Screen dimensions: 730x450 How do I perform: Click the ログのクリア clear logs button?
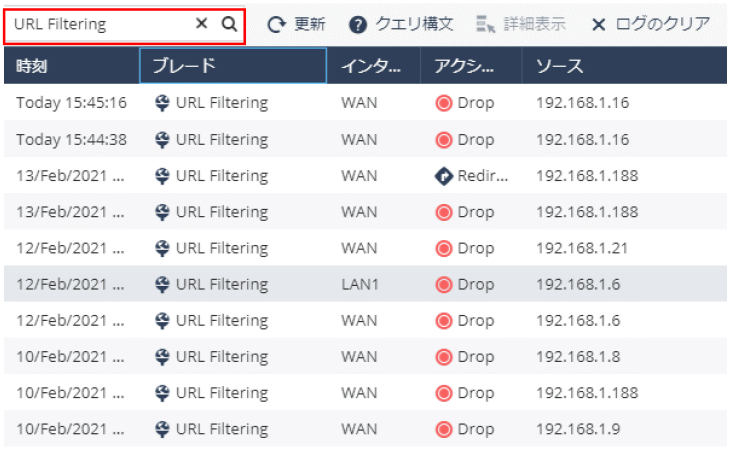pos(650,24)
